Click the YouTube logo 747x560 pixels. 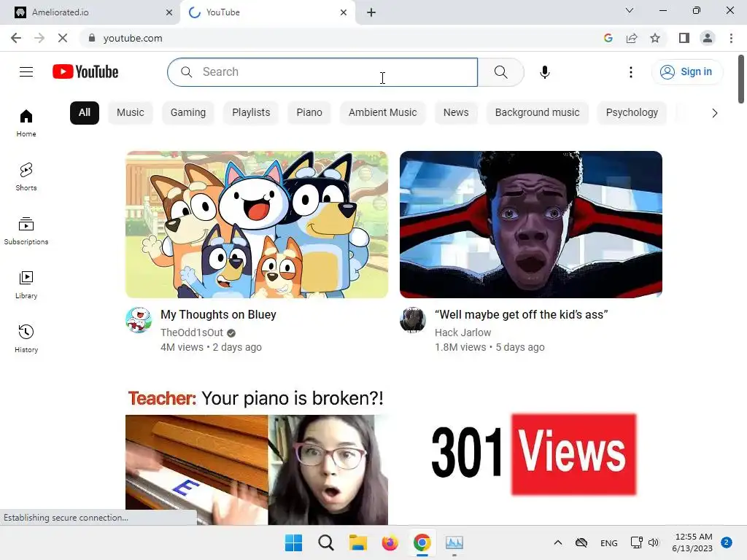(x=85, y=72)
